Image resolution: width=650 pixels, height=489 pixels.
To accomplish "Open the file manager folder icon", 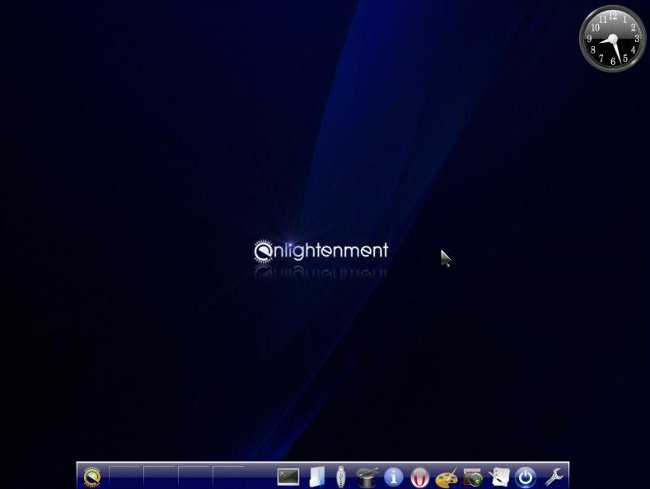I will (x=318, y=477).
